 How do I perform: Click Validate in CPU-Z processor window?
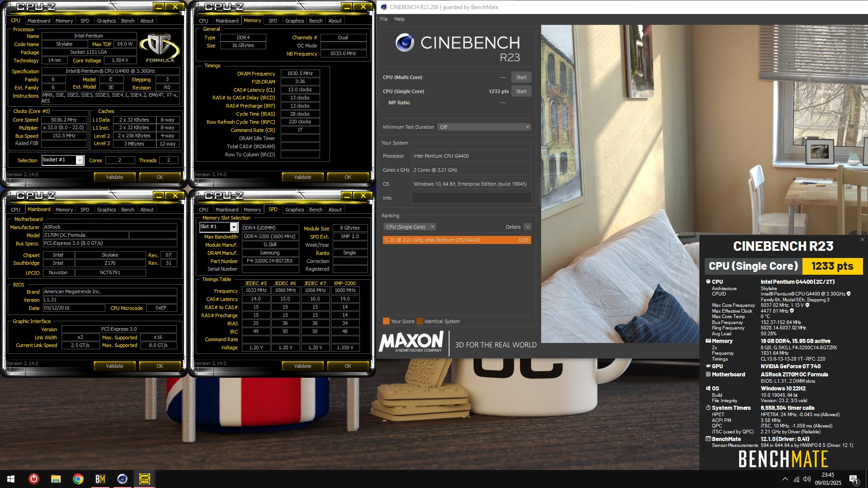click(x=114, y=177)
